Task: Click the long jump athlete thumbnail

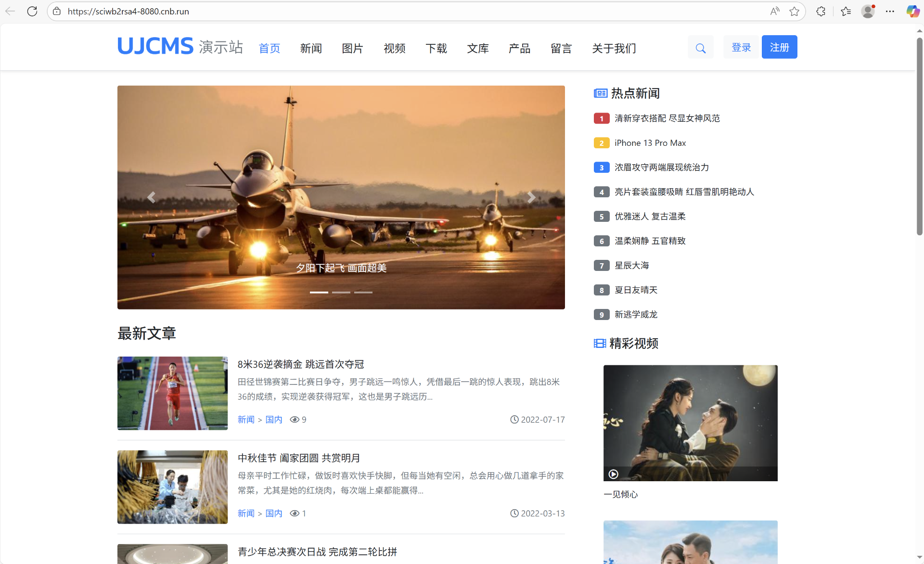Action: pos(172,393)
